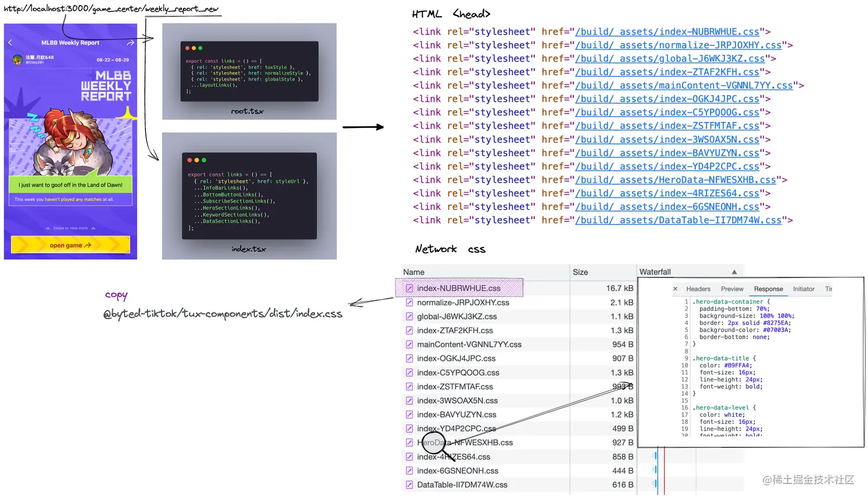This screenshot has height=499, width=868.
Task: Click the file icon beside DataTable-II7DM74W.css
Action: click(409, 485)
